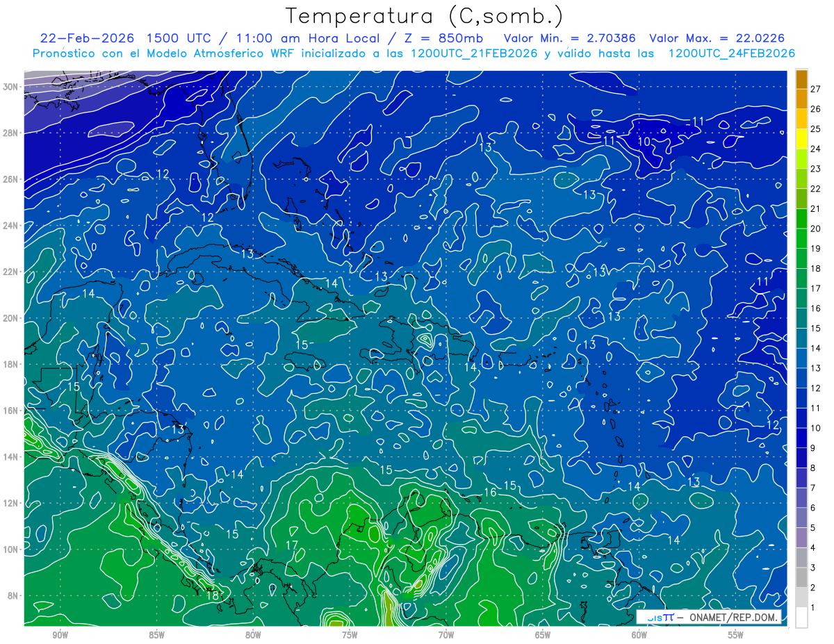Viewport: 834px width, 644px height.
Task: Click the "22N" latitude axis label
Action: [12, 272]
